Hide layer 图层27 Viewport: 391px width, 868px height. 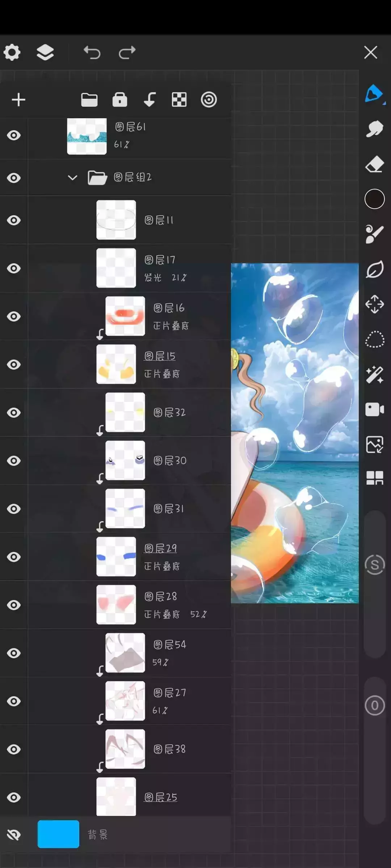14,701
